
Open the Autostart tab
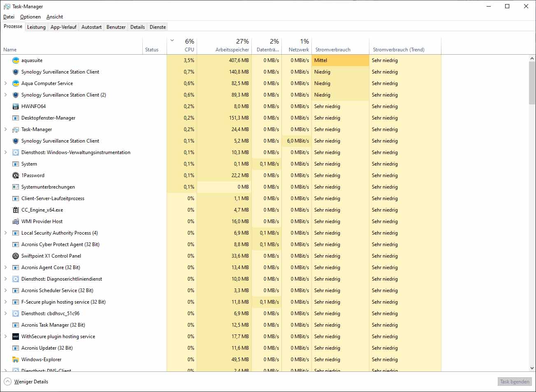click(x=91, y=27)
